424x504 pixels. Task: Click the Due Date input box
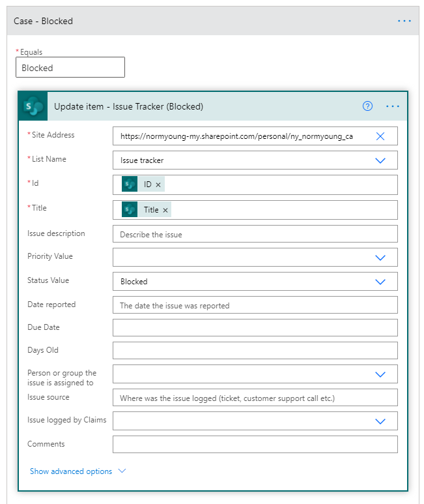coord(255,327)
